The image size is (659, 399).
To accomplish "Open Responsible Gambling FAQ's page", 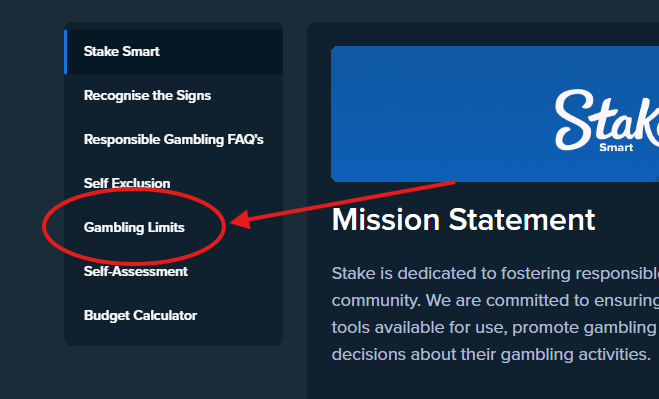I will point(174,140).
